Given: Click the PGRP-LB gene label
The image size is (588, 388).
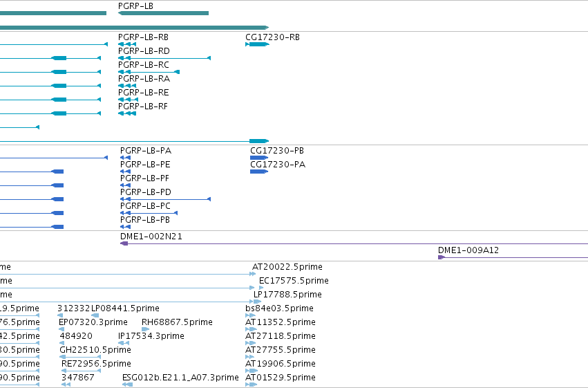Looking at the screenshot, I should (135, 6).
